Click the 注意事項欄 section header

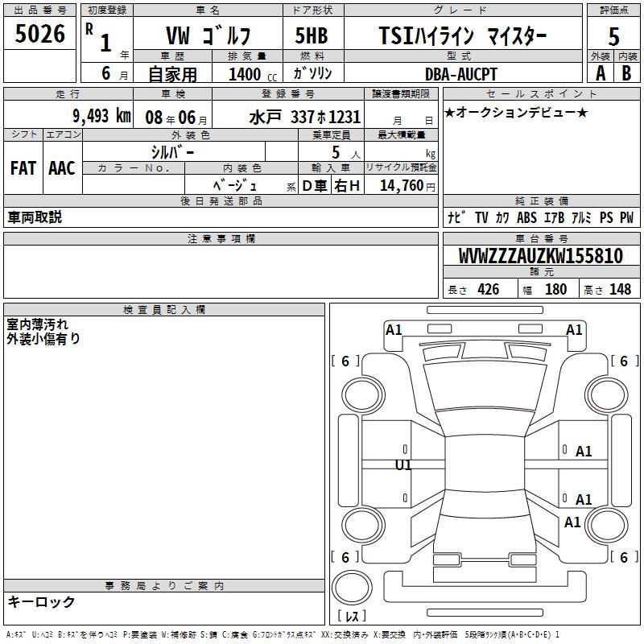click(221, 238)
